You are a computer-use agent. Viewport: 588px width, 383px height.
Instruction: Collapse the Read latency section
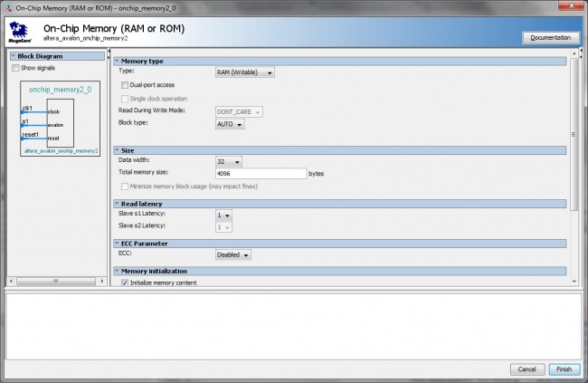117,204
